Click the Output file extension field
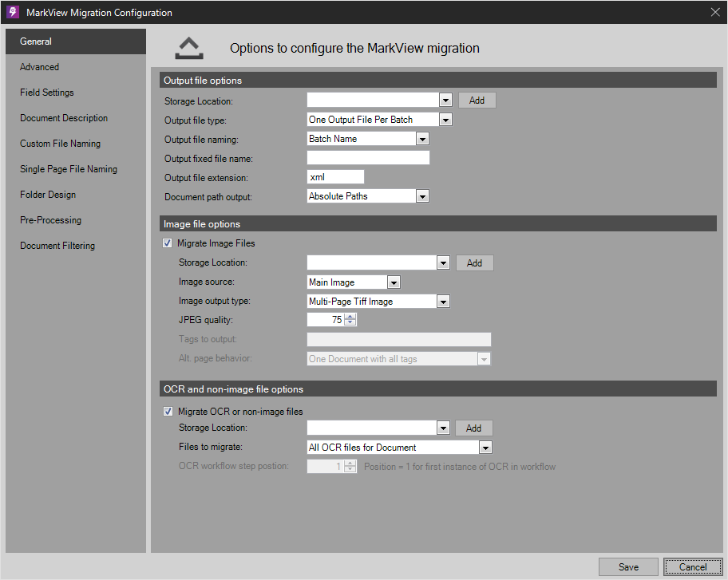 pos(336,177)
